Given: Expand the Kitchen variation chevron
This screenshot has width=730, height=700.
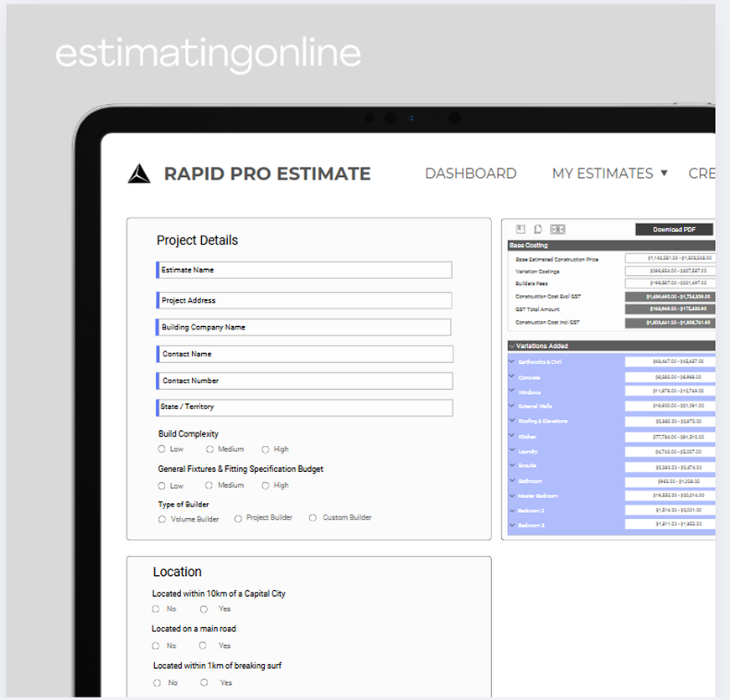Looking at the screenshot, I should coord(512,437).
